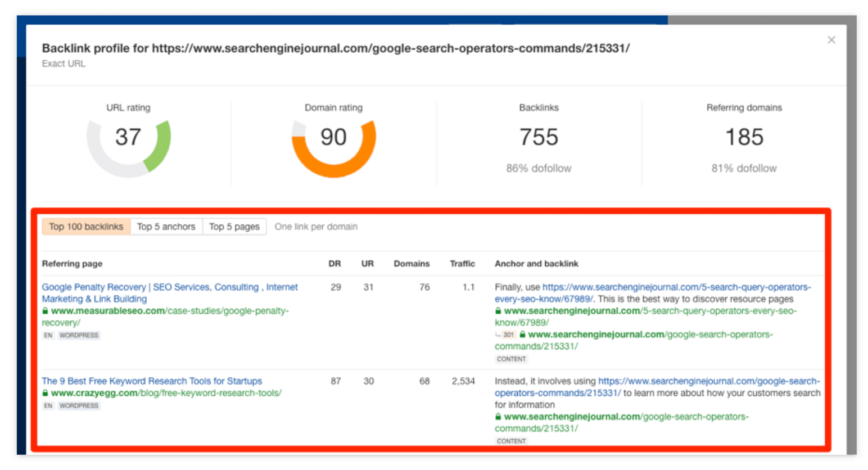Open Google Penalty Recovery referring page link
Screen dimensions: 868x470
click(x=170, y=293)
